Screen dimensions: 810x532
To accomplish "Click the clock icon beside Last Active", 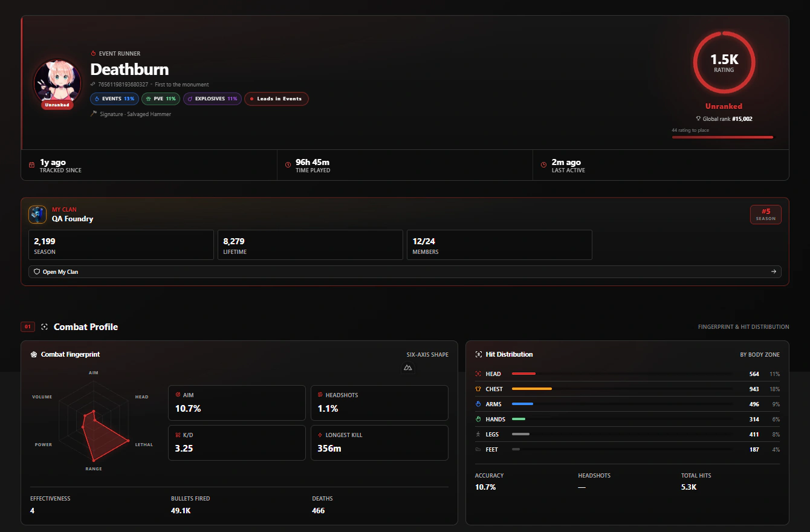I will pyautogui.click(x=543, y=165).
